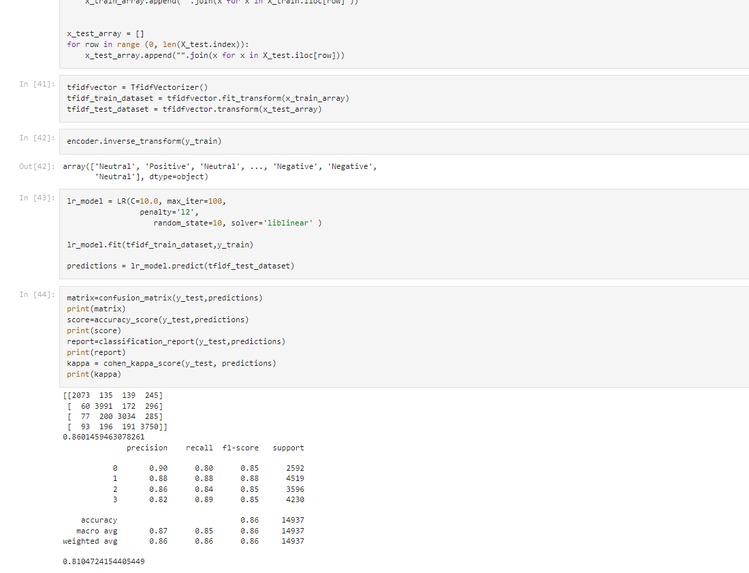This screenshot has height=573, width=749.
Task: Click the accuracy value 0.8601459463078261
Action: pyautogui.click(x=104, y=437)
